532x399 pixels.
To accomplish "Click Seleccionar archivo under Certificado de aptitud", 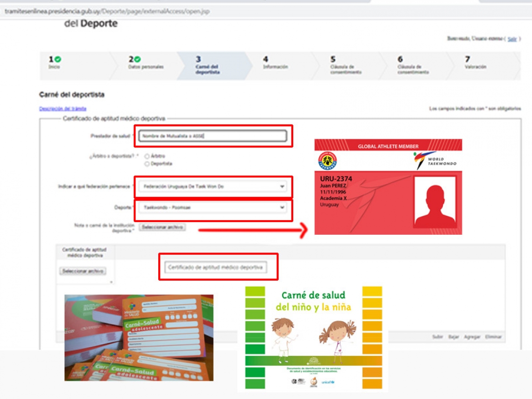I will click(x=83, y=271).
